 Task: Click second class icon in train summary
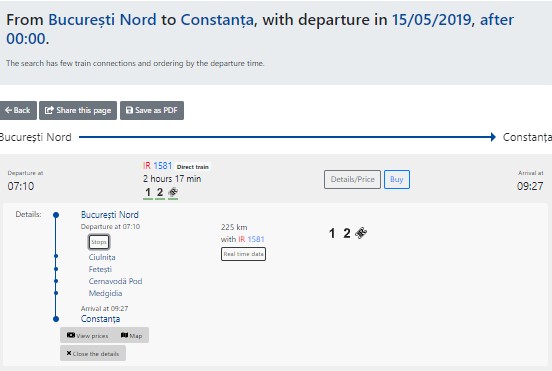[160, 192]
